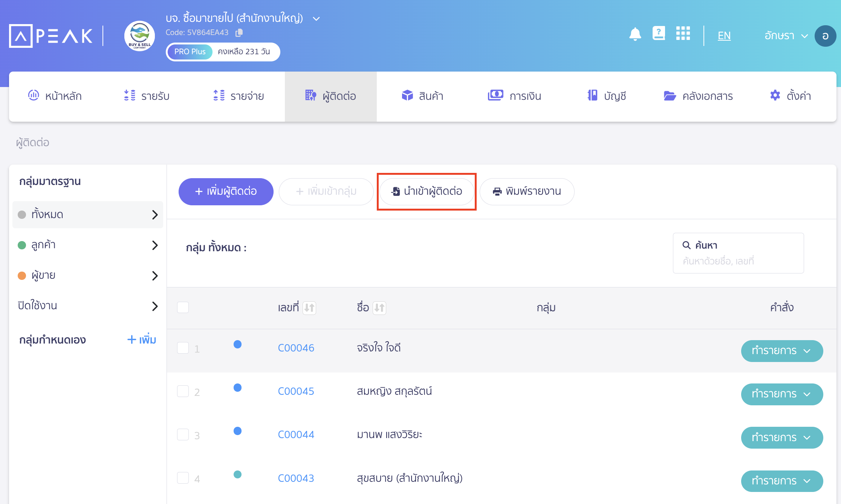Click the PEAK logo
841x504 pixels.
[x=51, y=36]
